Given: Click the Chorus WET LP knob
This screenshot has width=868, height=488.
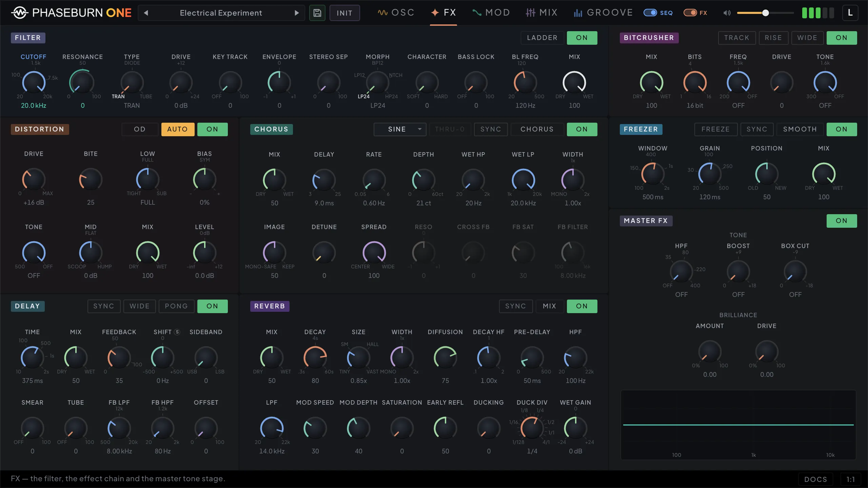Looking at the screenshot, I should (523, 180).
